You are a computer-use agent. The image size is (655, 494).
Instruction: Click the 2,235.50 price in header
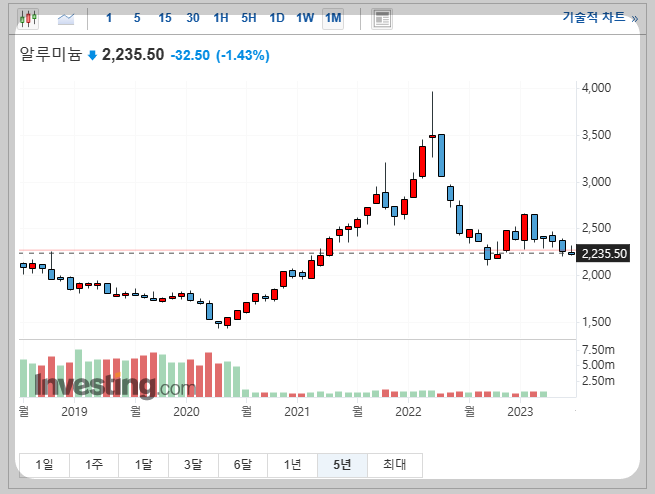click(x=133, y=55)
